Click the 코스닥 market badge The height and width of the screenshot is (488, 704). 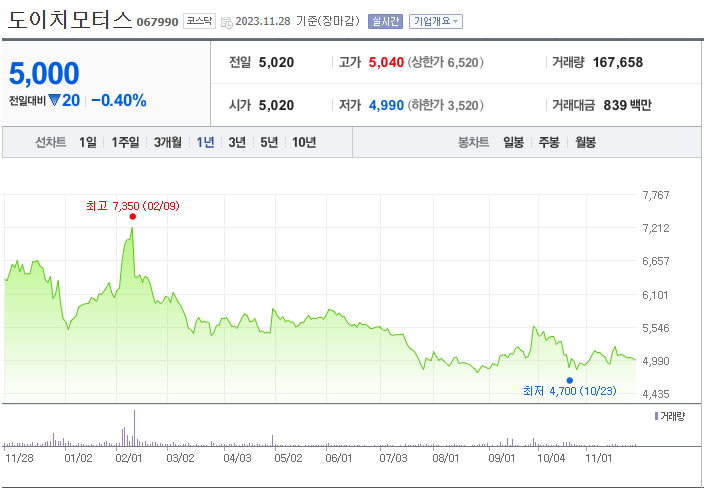[x=199, y=21]
